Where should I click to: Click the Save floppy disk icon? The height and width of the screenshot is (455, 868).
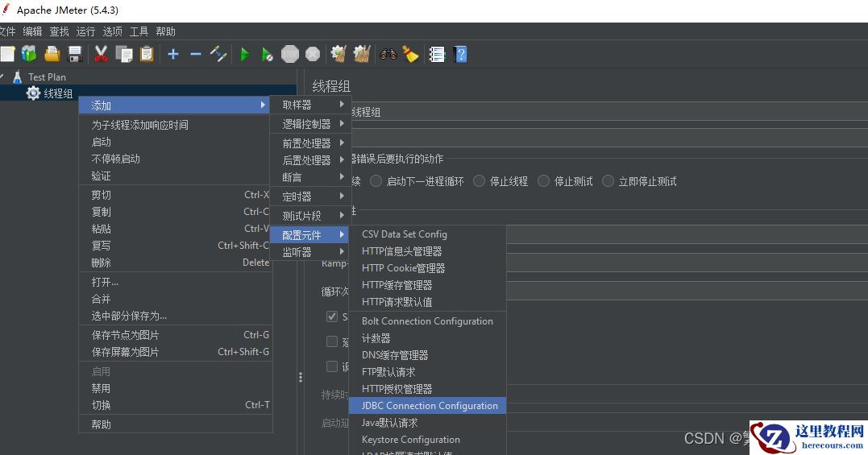[75, 54]
